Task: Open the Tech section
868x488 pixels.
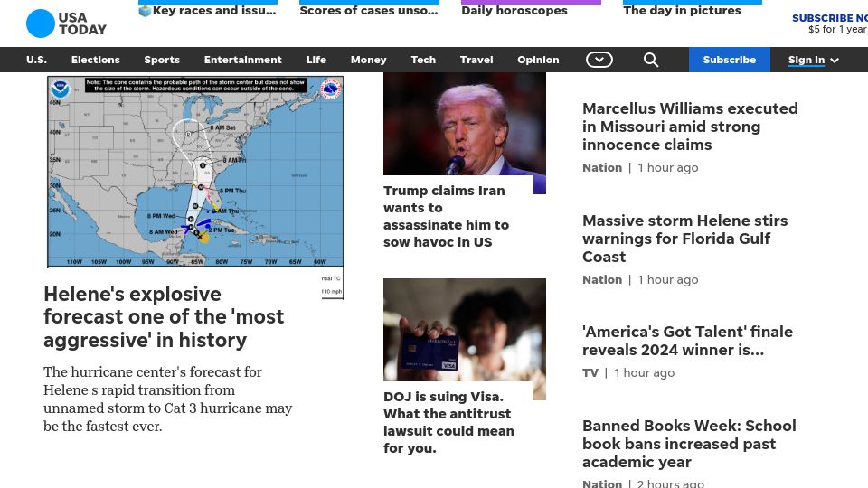Action: [x=423, y=60]
